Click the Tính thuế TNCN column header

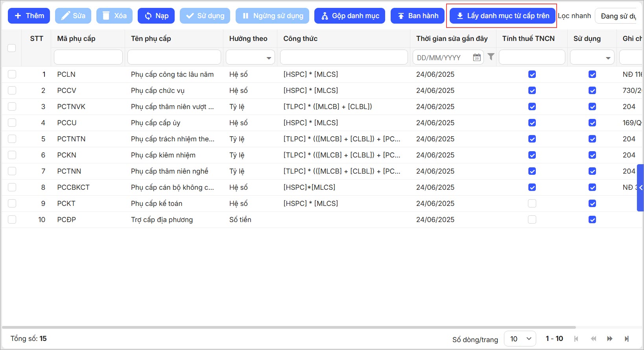click(528, 39)
